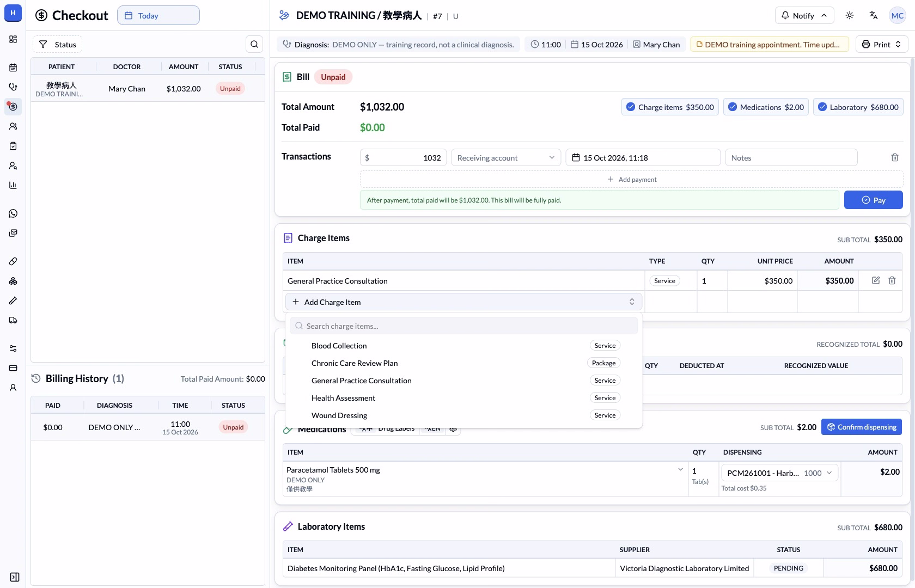
Task: Collapse the Add Charge Item combo box
Action: (463, 302)
